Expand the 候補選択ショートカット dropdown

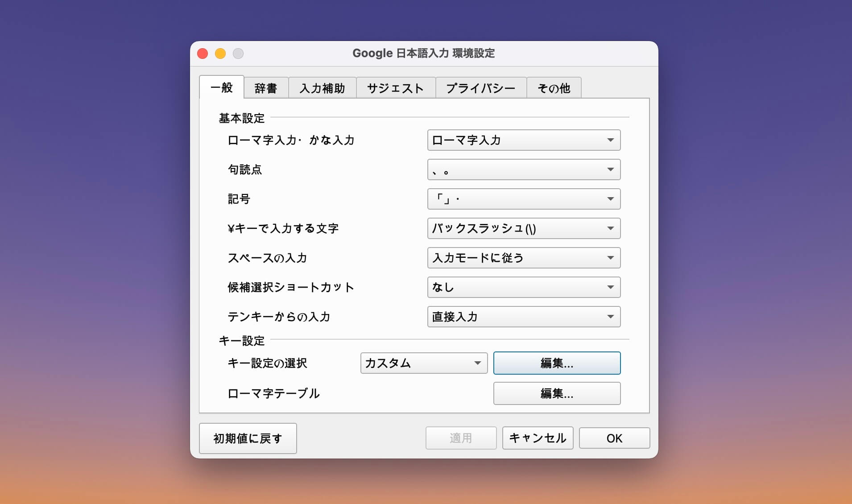coord(524,287)
